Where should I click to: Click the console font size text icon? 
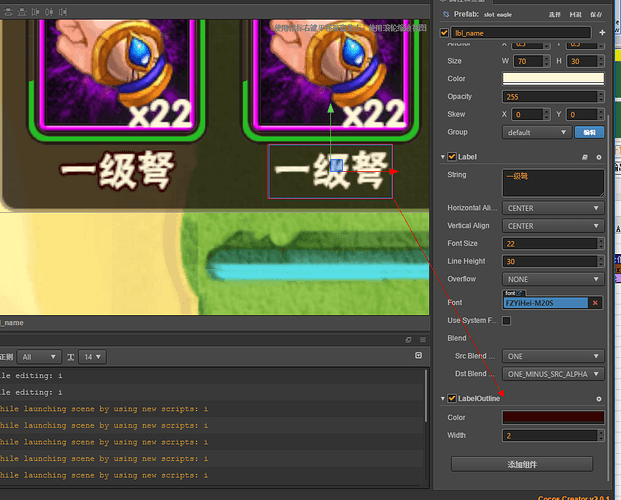70,357
